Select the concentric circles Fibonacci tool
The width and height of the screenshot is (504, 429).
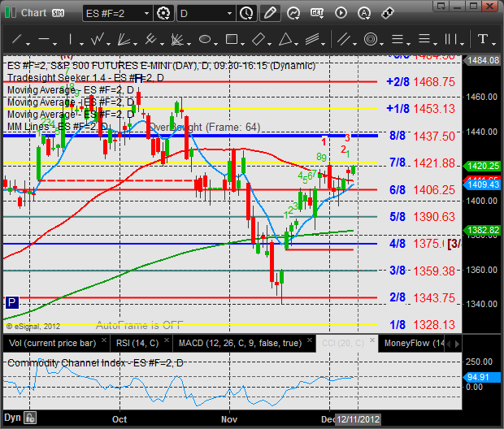coord(371,39)
